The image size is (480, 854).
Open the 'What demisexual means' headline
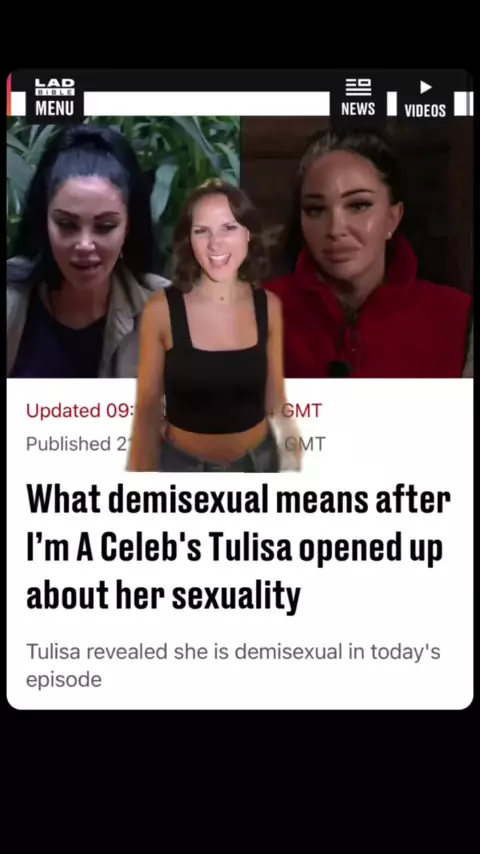tap(238, 548)
